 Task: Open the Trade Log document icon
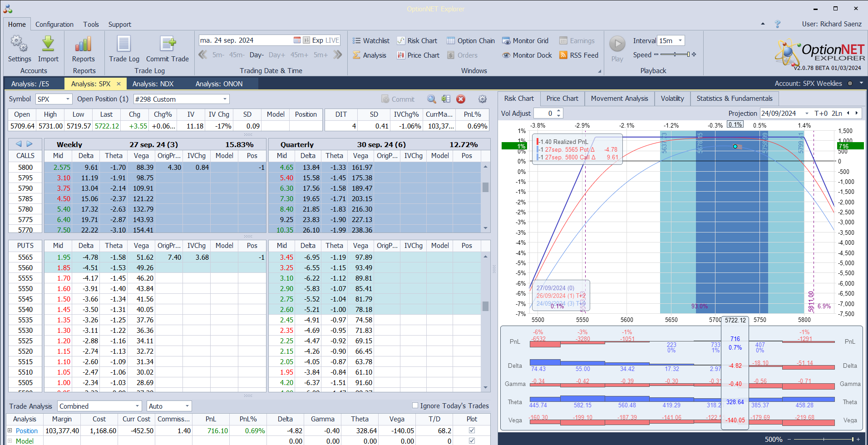124,44
